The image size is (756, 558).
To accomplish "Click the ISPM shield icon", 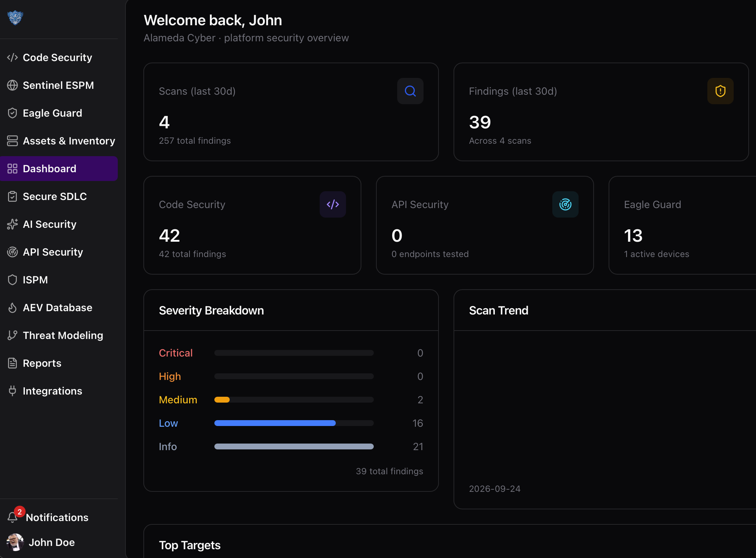I will coord(12,280).
